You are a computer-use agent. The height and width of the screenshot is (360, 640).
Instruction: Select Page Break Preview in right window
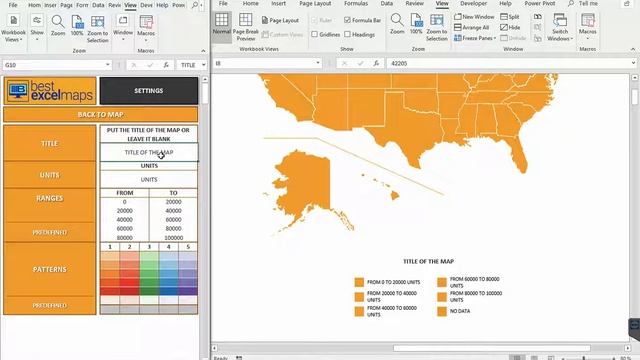coord(246,27)
